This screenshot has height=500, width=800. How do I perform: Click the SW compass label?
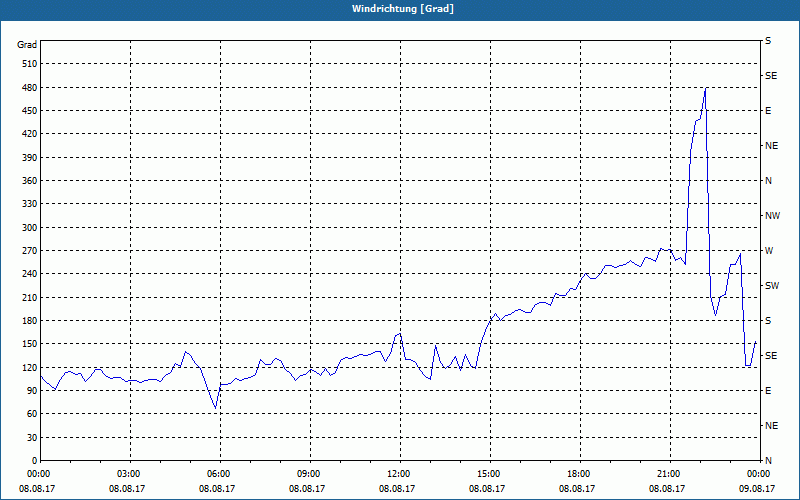point(772,286)
